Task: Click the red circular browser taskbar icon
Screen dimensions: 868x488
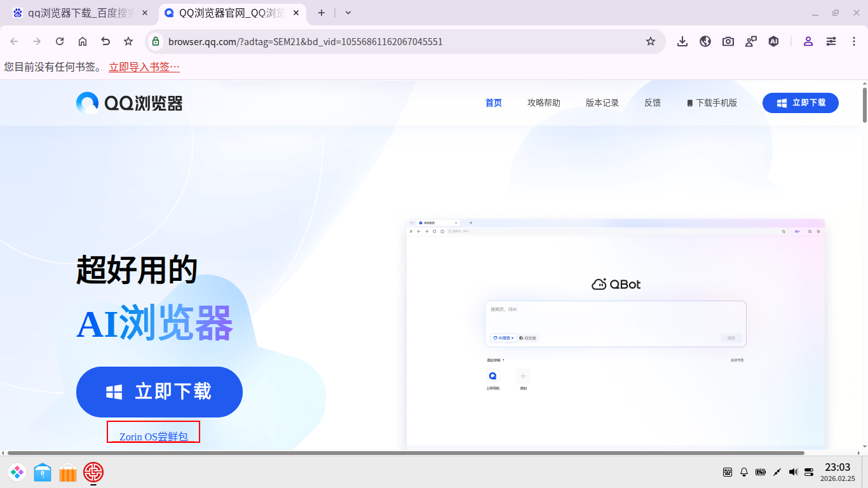Action: pyautogui.click(x=93, y=472)
